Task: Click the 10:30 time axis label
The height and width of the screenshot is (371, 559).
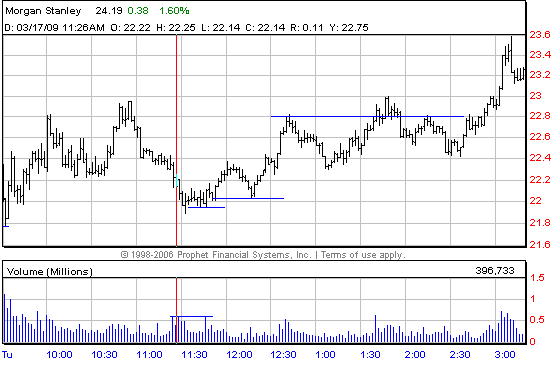Action: click(x=104, y=355)
